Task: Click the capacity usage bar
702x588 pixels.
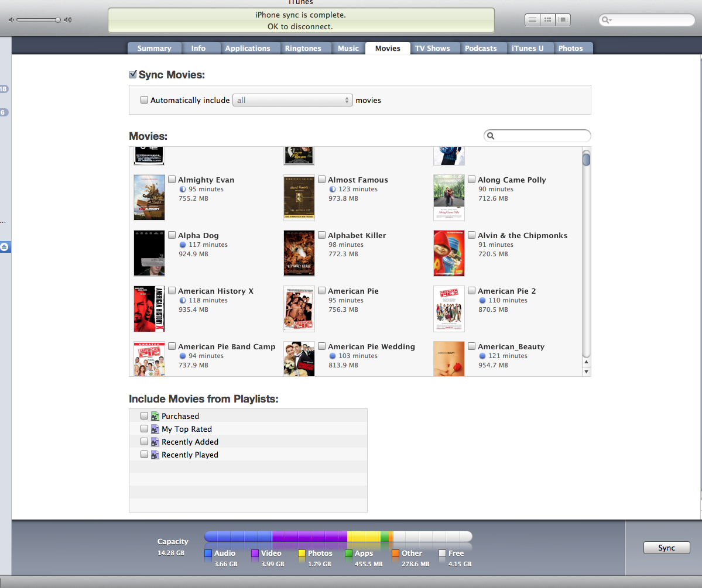Action: (338, 536)
